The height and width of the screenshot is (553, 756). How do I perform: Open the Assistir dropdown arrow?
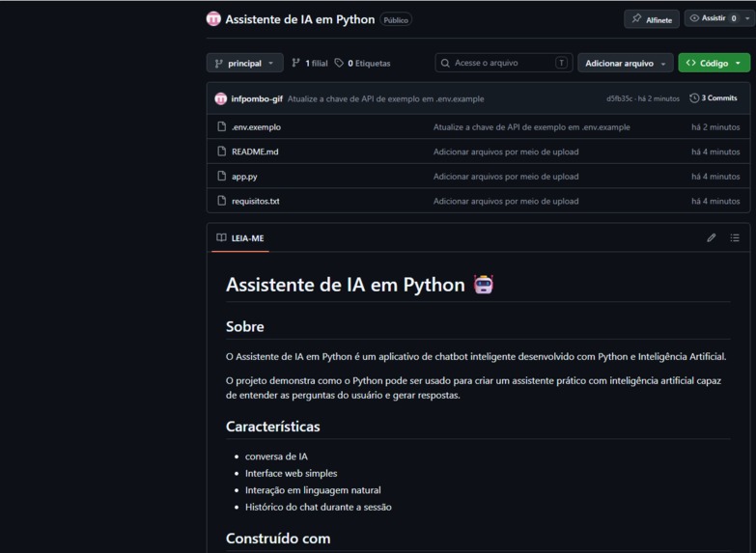point(747,18)
